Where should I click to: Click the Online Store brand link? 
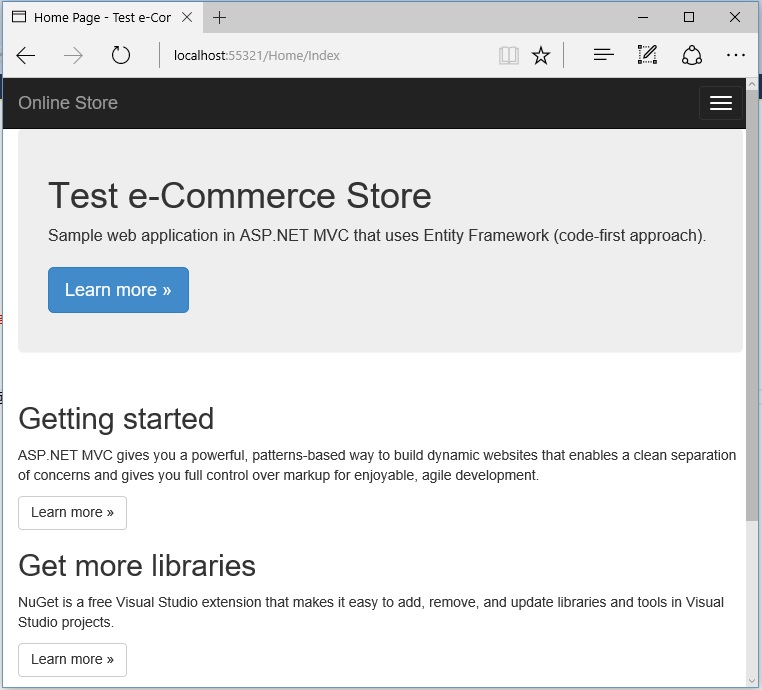68,103
